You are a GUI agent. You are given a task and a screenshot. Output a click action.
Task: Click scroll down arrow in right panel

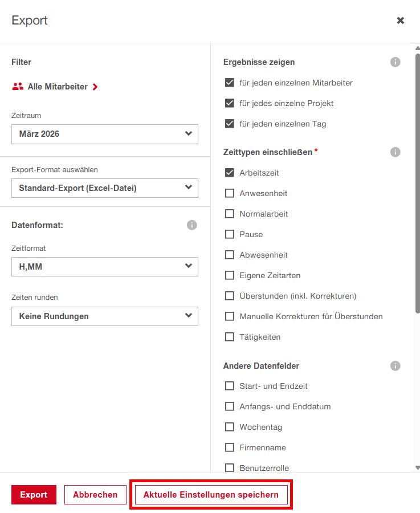pyautogui.click(x=418, y=467)
